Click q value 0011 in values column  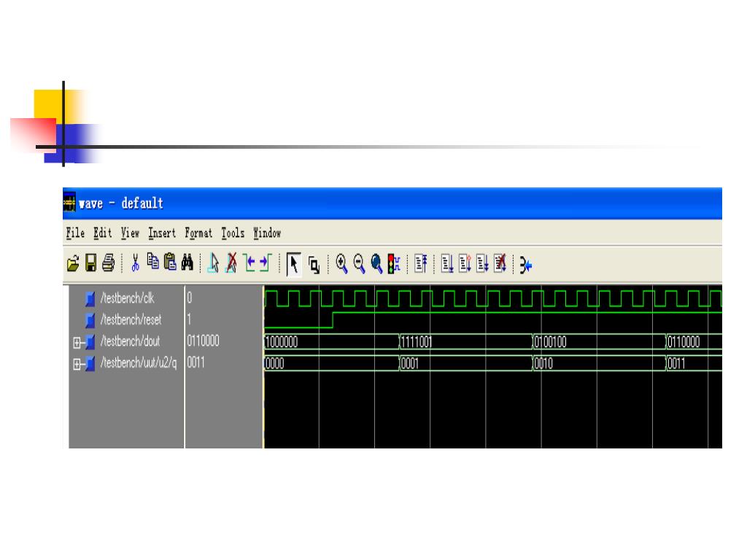coord(196,363)
